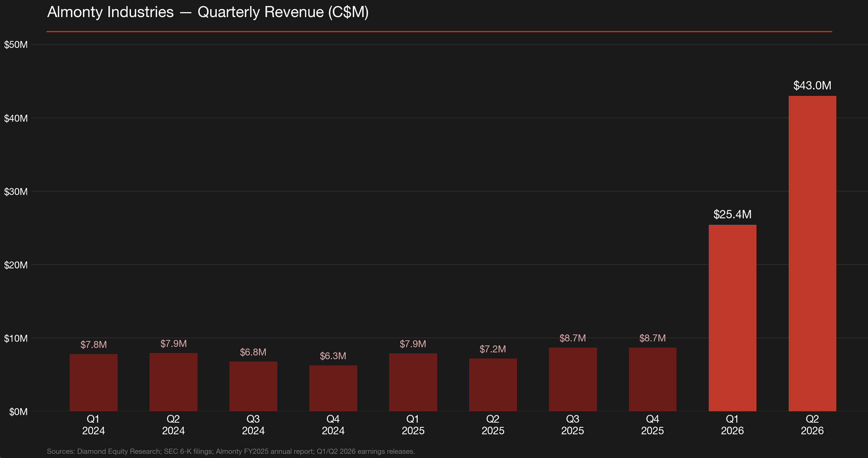This screenshot has width=868, height=458.
Task: Click the "Q1 2025" x-axis label
Action: tap(413, 425)
